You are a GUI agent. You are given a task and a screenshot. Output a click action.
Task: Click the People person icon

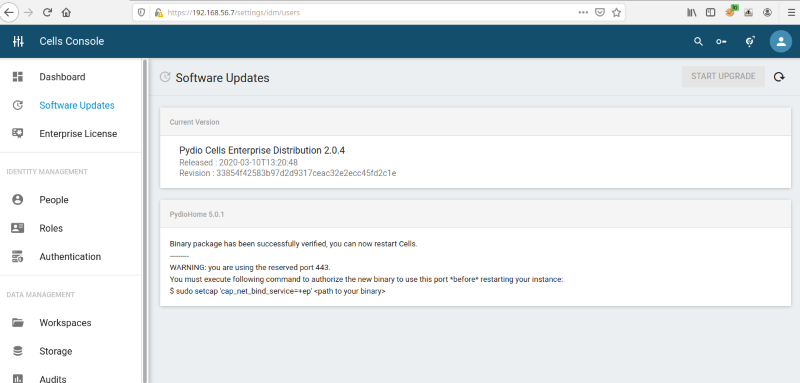pos(18,200)
